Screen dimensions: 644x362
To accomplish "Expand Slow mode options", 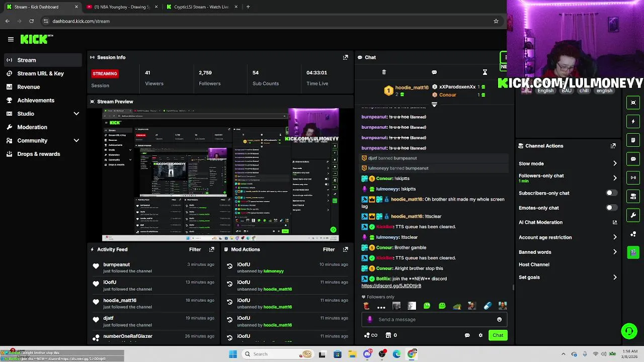I will coord(615,163).
